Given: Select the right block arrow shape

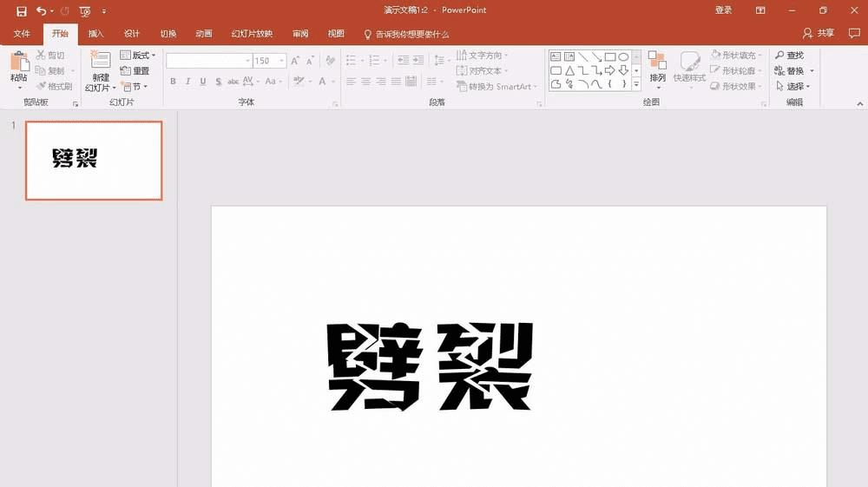Looking at the screenshot, I should [x=610, y=70].
